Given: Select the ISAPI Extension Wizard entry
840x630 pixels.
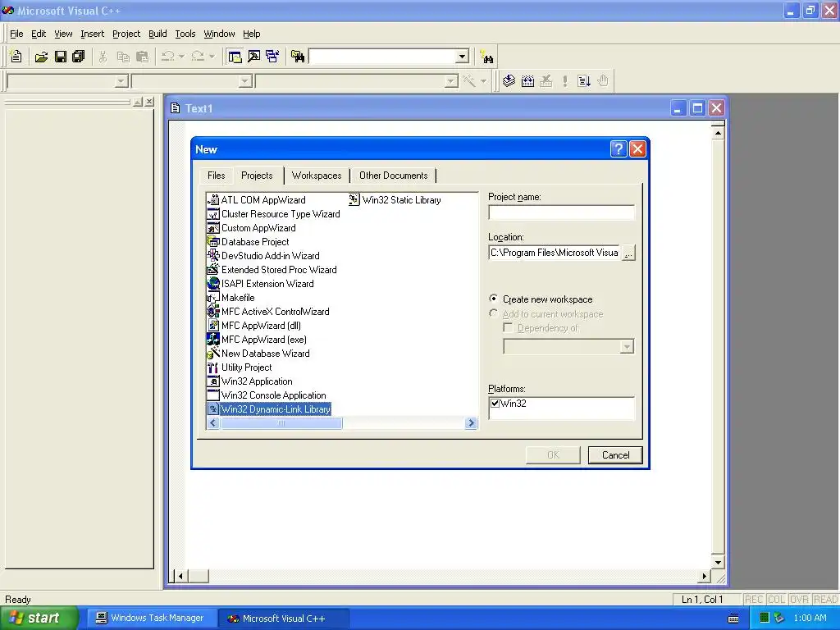Looking at the screenshot, I should [x=260, y=283].
